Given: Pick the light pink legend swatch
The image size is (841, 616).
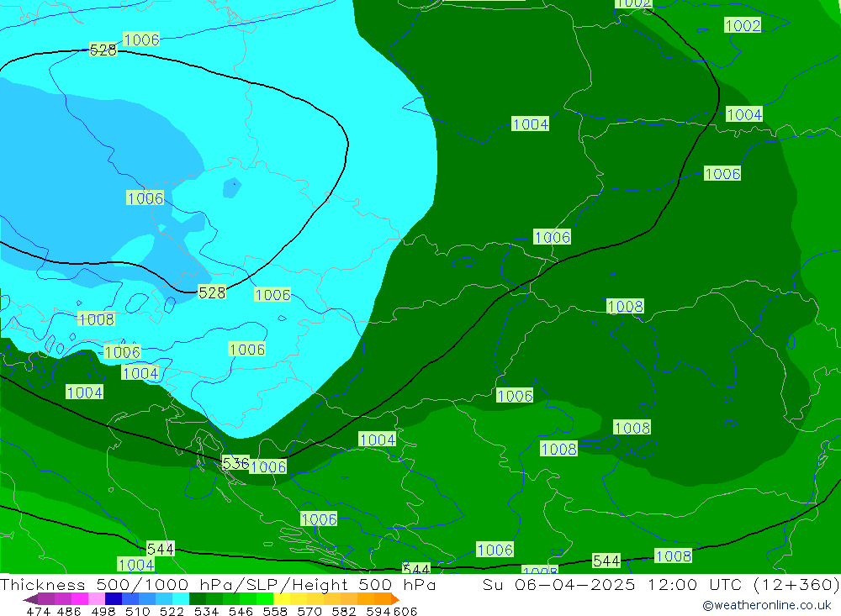Looking at the screenshot, I should [96, 599].
